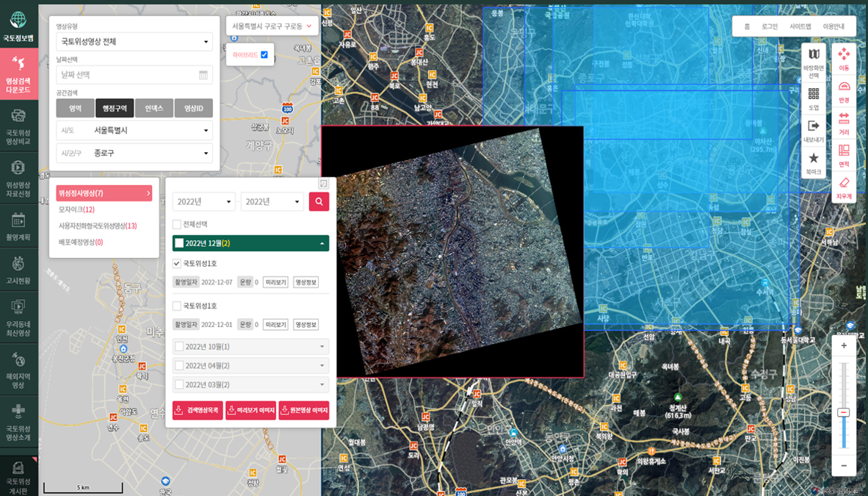Select the 지우개 eraser tool
The height and width of the screenshot is (496, 868).
point(844,188)
